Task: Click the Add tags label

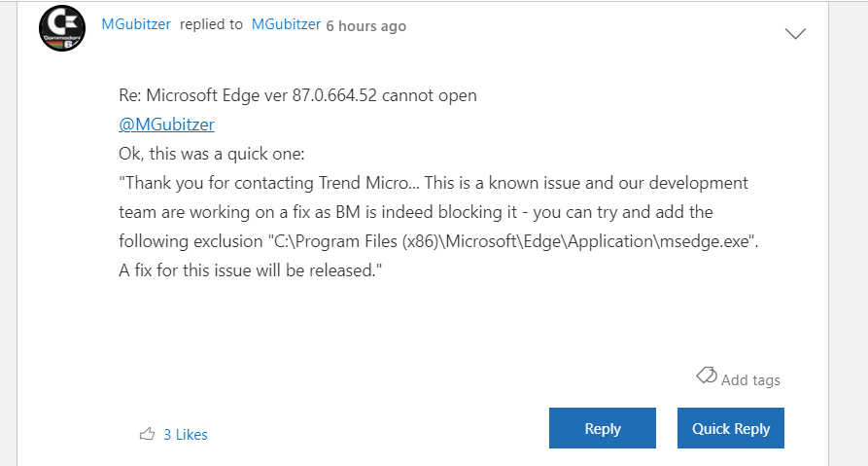Action: pos(750,380)
